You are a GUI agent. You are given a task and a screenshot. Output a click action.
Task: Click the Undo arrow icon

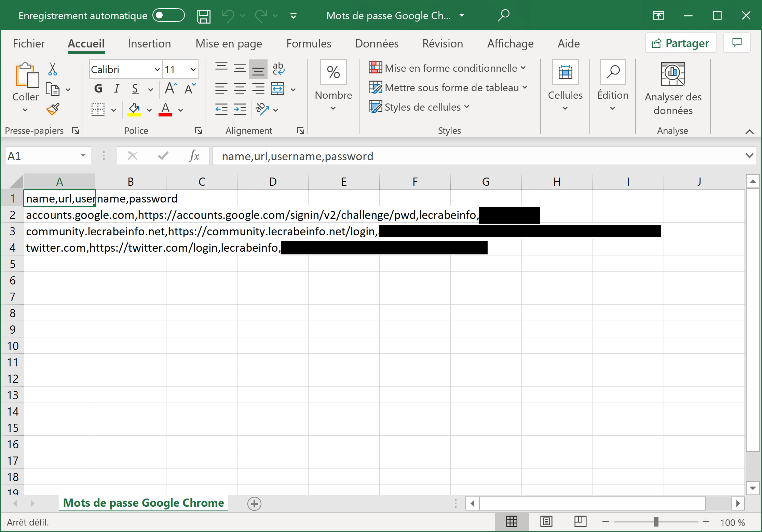[228, 16]
